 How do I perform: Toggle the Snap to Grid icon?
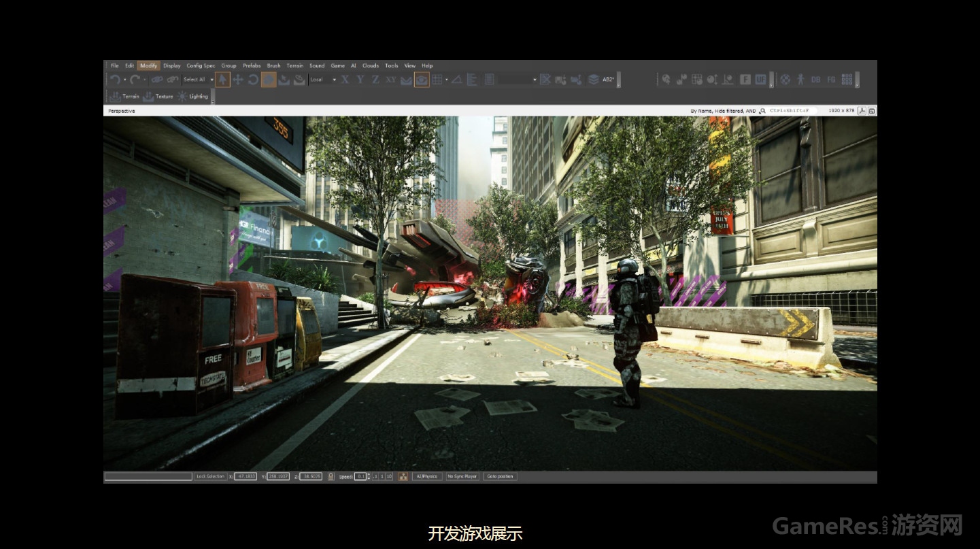[437, 80]
